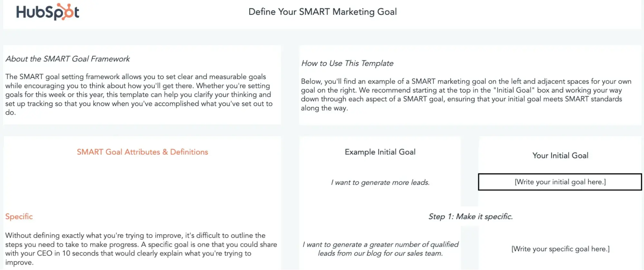Screen dimensions: 644x270
Task: Click empty cell below SMART Goal Attributes header
Action: coord(142,184)
